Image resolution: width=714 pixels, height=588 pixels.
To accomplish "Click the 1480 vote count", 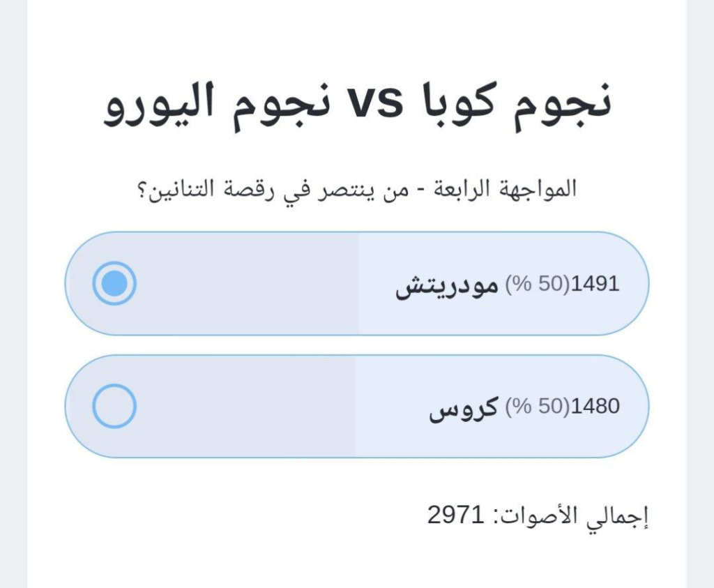I will tap(595, 407).
